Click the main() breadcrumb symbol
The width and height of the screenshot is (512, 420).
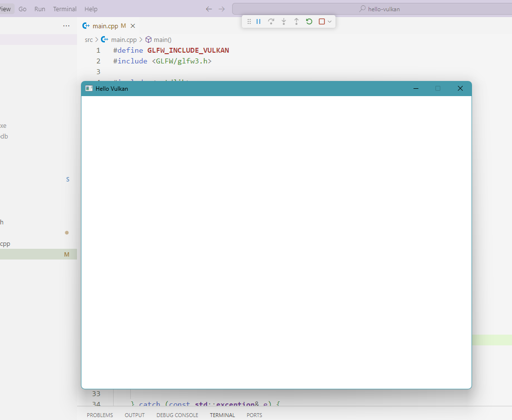[162, 40]
